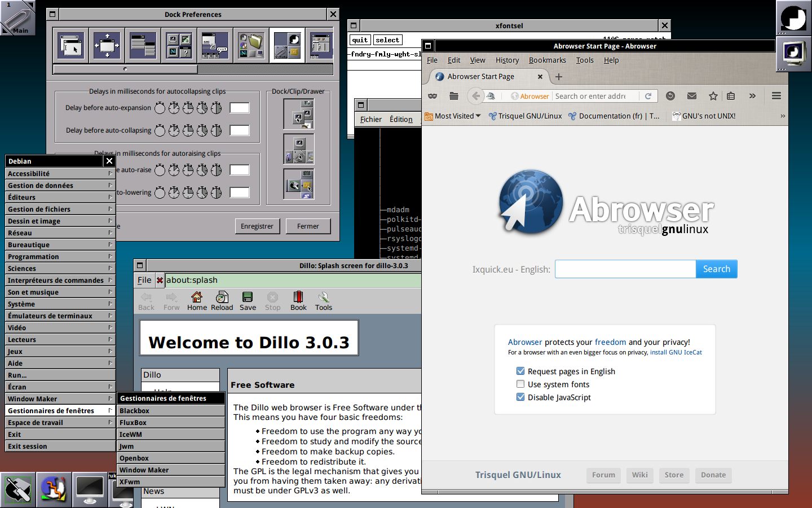
Task: Open new tab with plus icon
Action: (x=559, y=77)
